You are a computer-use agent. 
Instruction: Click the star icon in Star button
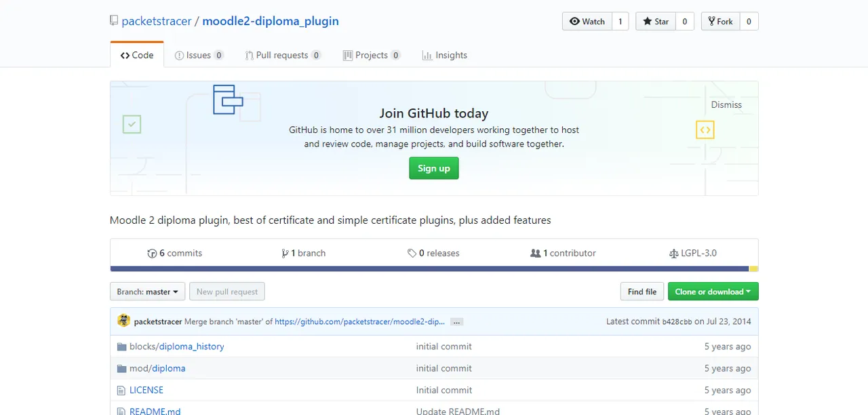[x=648, y=22]
